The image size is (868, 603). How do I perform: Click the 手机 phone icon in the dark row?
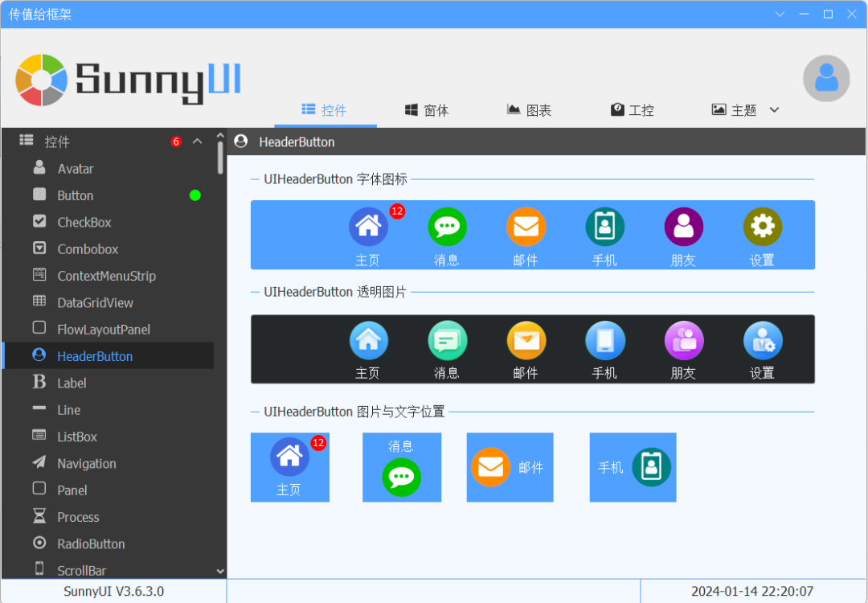604,340
